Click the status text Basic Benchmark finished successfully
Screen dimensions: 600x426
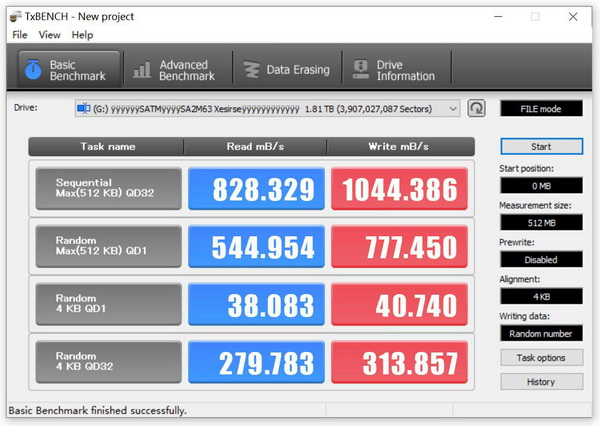tap(98, 410)
